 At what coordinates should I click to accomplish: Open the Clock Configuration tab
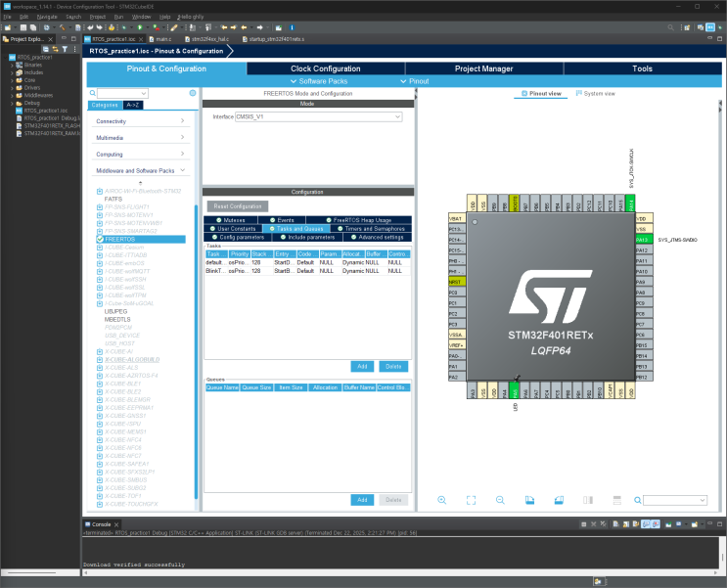(326, 68)
